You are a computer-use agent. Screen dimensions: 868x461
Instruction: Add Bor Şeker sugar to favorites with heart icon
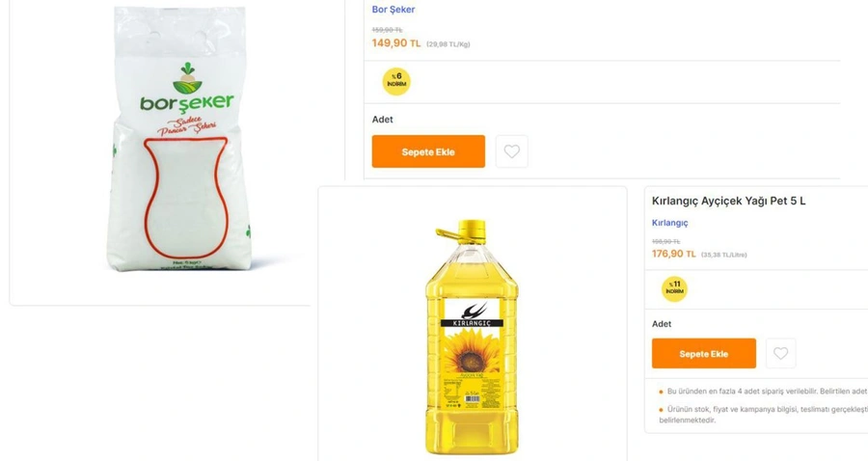pos(511,151)
